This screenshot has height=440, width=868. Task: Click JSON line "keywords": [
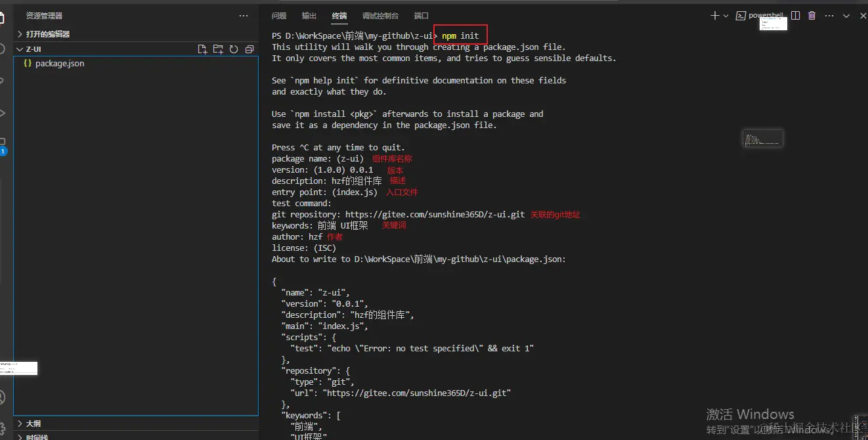311,416
